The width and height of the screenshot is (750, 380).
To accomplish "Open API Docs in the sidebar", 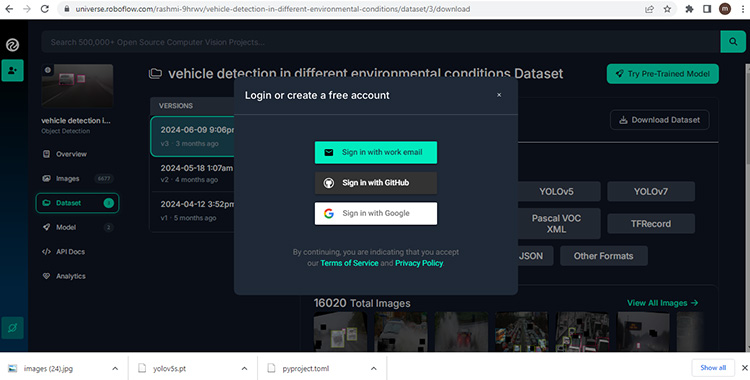I will coord(64,252).
